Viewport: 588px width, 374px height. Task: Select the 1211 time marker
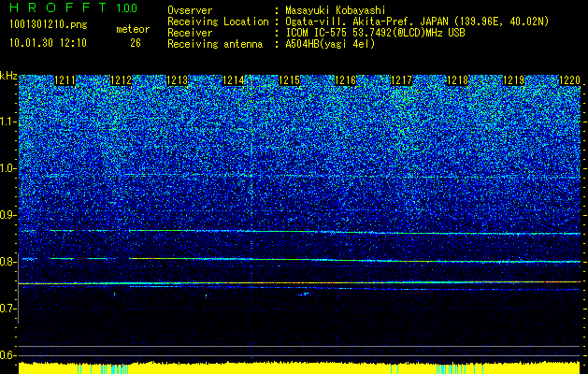pyautogui.click(x=65, y=80)
